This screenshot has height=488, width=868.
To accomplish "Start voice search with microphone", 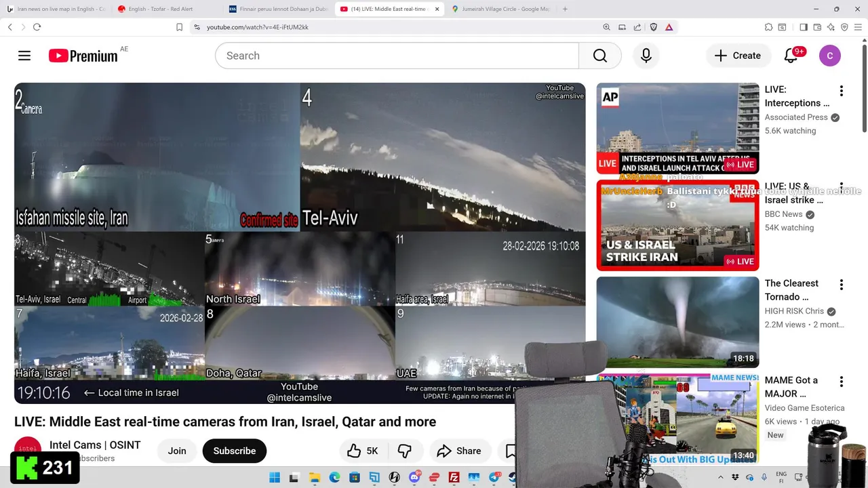I will [x=646, y=56].
